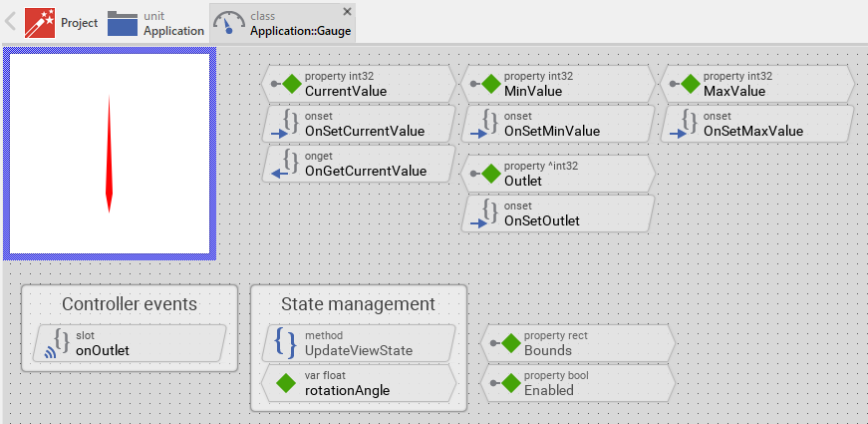Click the green diamond icon of MinValue property

tap(490, 84)
